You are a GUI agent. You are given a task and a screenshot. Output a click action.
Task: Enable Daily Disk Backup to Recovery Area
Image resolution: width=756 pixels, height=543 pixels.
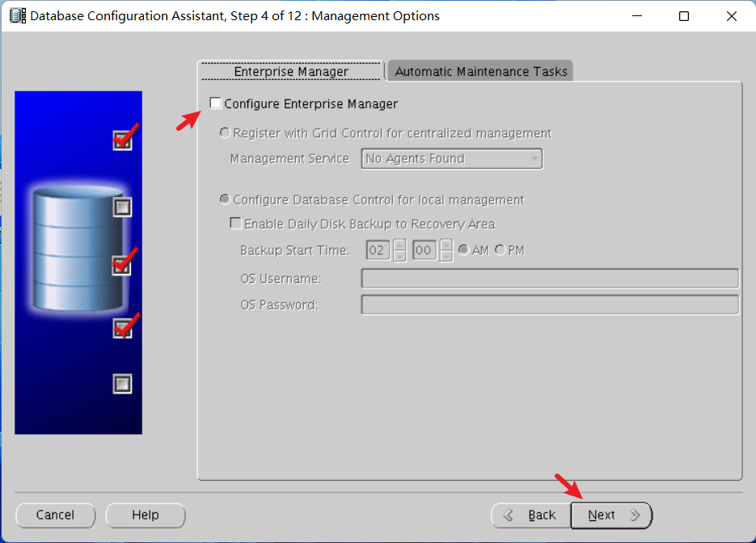tap(236, 223)
